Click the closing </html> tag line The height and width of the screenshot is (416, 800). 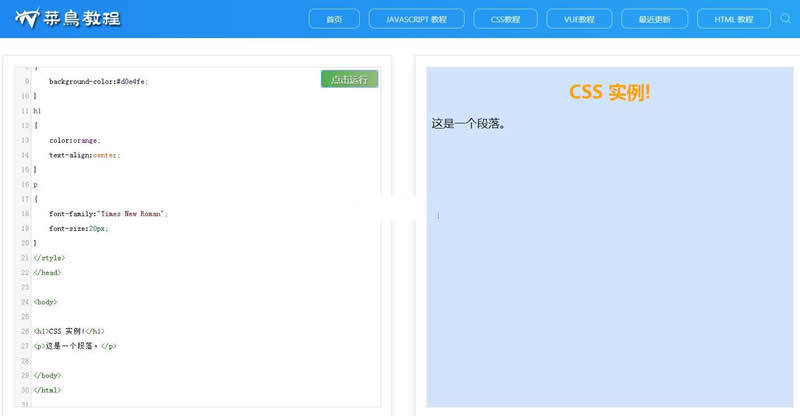47,390
